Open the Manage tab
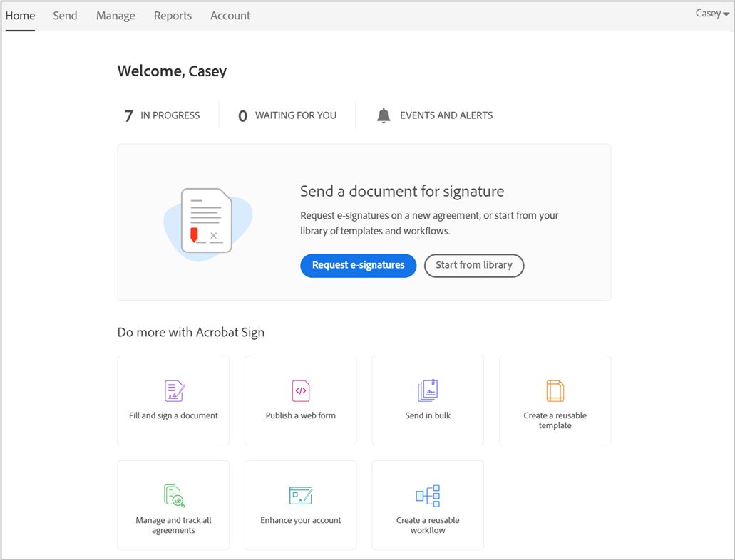This screenshot has height=560, width=735. [x=115, y=16]
